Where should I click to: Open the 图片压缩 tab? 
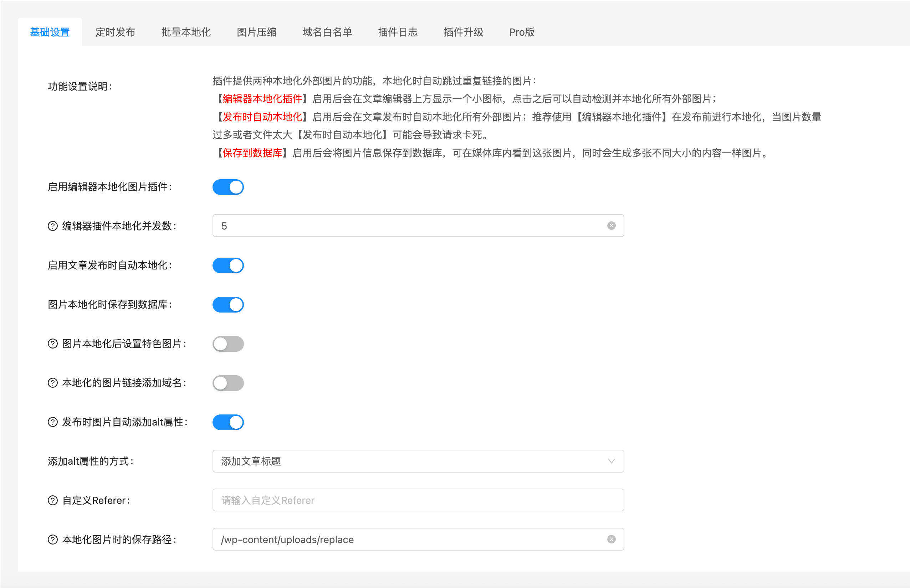click(257, 32)
